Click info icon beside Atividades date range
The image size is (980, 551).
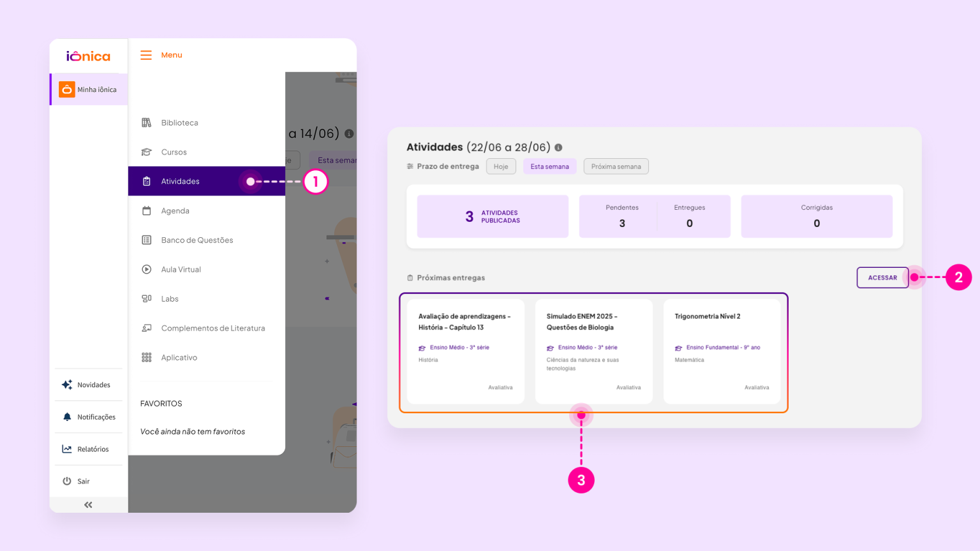click(x=558, y=147)
